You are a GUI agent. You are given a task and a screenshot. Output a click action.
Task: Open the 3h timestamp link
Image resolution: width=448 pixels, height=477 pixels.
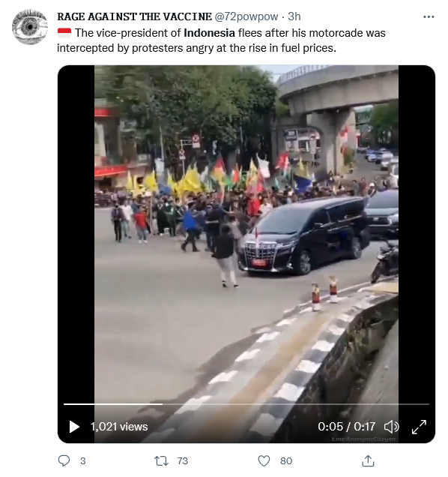pos(294,16)
